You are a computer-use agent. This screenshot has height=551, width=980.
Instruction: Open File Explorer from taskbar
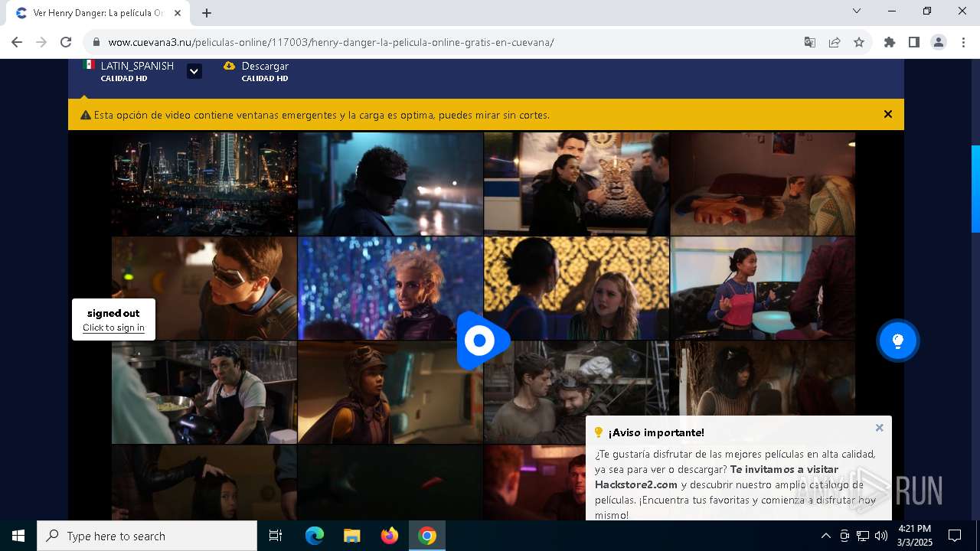click(352, 536)
